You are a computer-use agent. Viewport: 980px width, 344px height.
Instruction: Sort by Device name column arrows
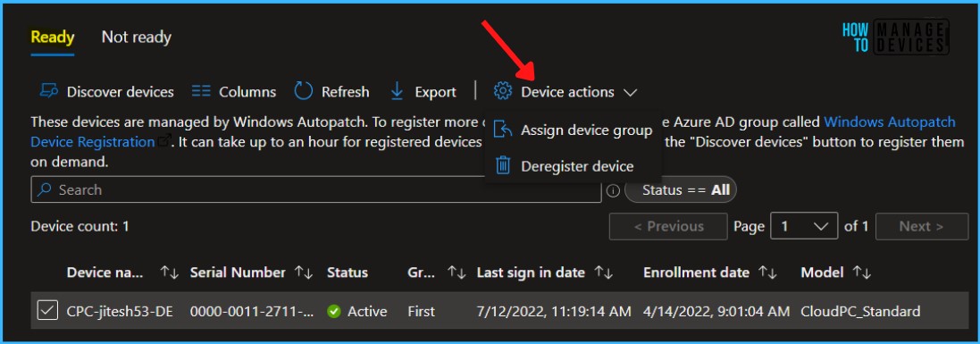tap(169, 272)
